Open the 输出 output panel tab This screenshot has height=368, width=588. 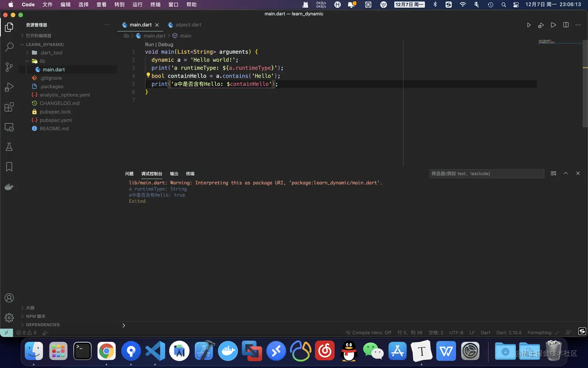174,174
